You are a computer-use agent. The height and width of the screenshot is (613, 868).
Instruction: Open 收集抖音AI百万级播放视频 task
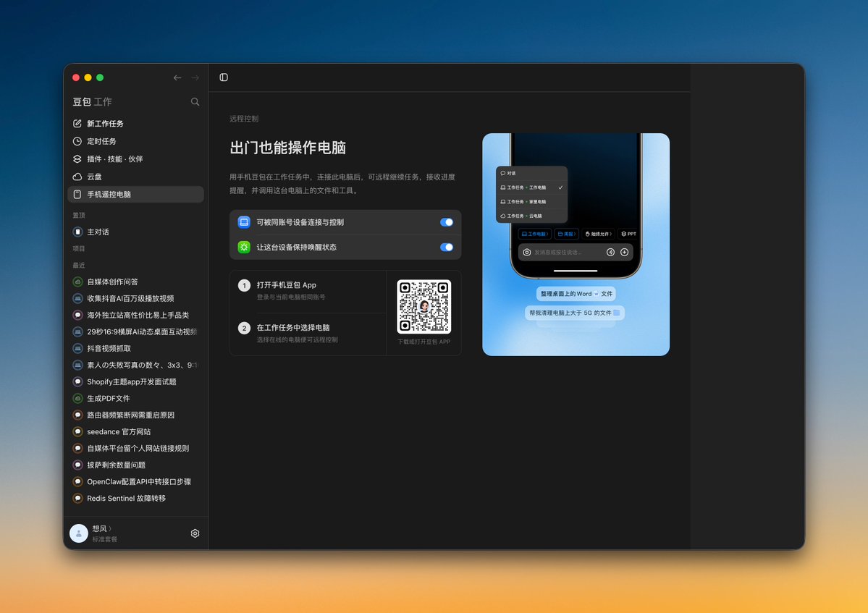click(135, 298)
